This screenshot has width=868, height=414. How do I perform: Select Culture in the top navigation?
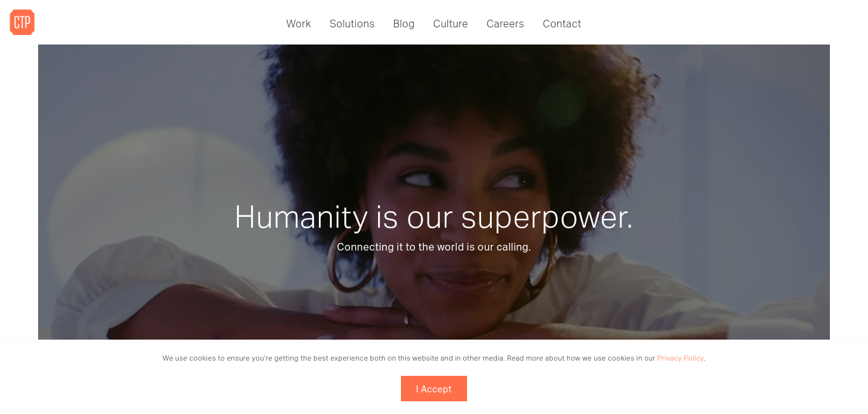(451, 24)
